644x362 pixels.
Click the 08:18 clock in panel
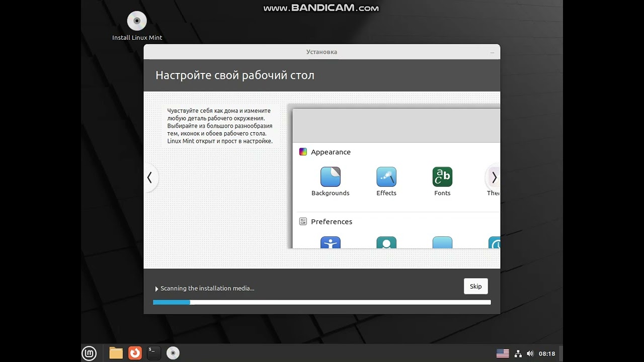pyautogui.click(x=547, y=353)
